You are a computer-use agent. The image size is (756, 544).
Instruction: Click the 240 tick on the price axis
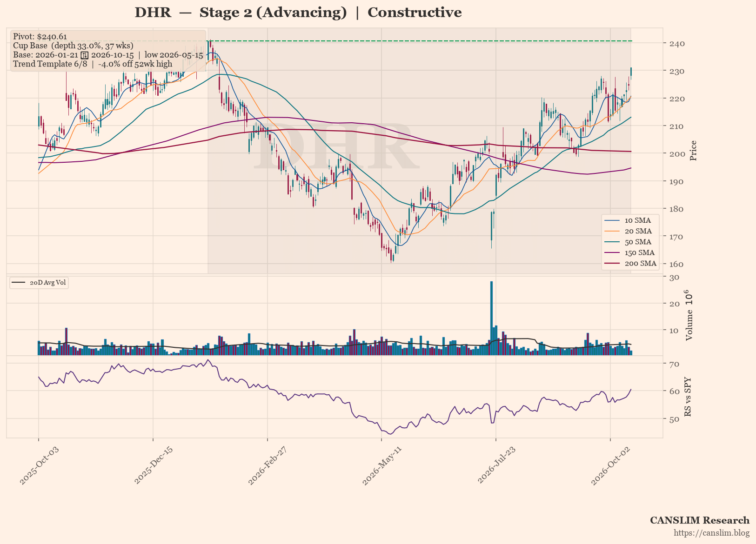point(676,44)
